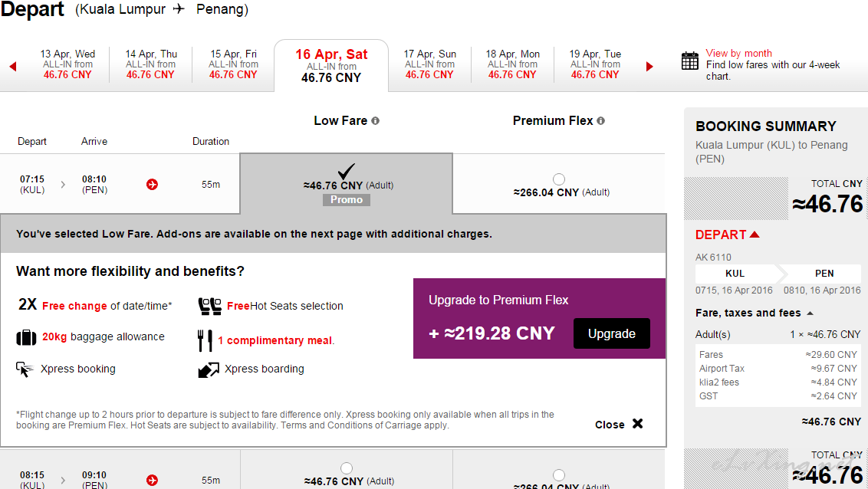Click the previous dates left arrow

(x=13, y=67)
